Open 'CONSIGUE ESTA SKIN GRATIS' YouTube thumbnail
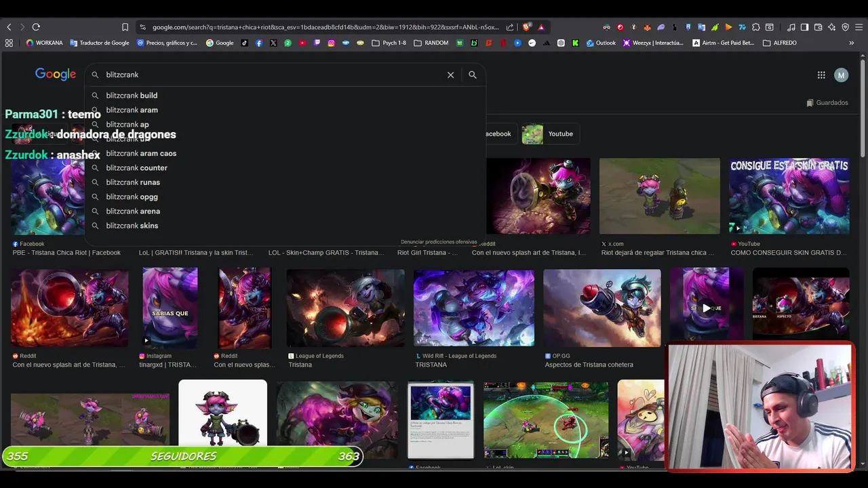The image size is (868, 488). (x=789, y=196)
